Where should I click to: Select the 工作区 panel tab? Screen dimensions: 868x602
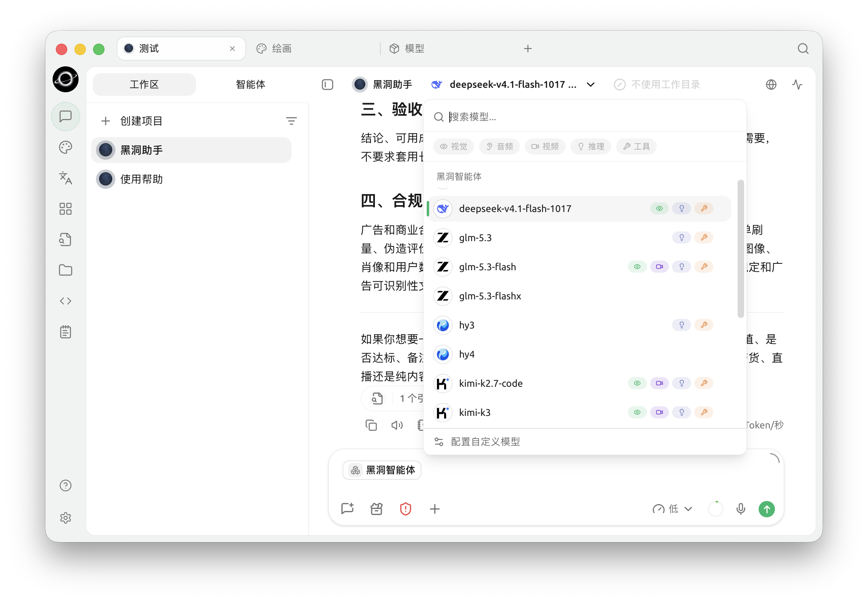coord(144,85)
